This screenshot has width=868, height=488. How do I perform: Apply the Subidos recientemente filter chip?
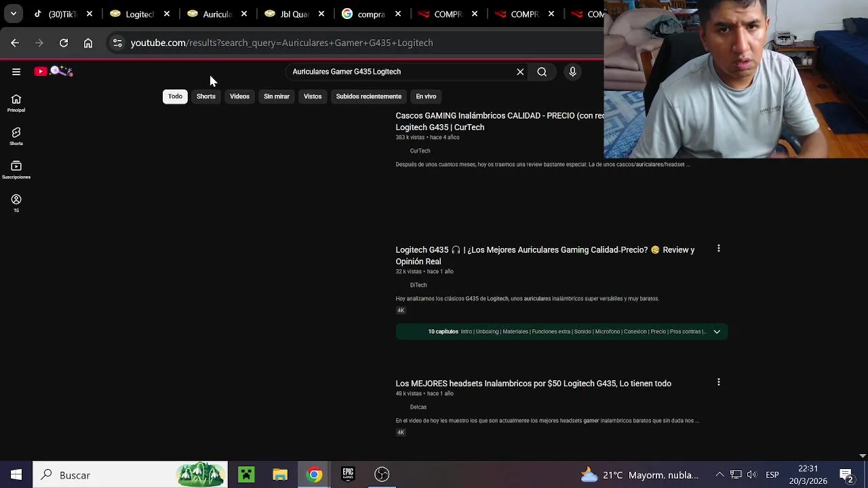pos(369,96)
